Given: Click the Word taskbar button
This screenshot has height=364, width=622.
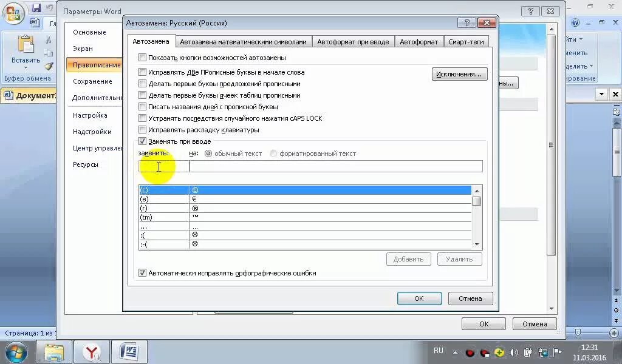Looking at the screenshot, I should (x=129, y=352).
